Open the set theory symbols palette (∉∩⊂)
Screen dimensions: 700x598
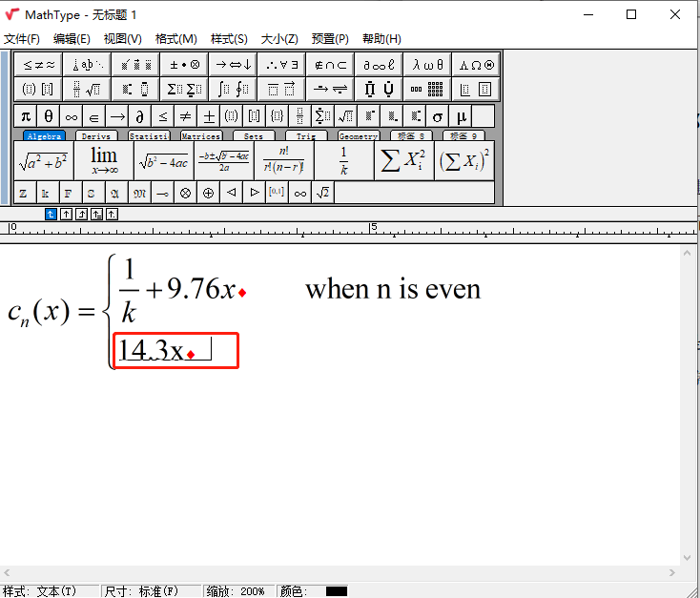330,65
